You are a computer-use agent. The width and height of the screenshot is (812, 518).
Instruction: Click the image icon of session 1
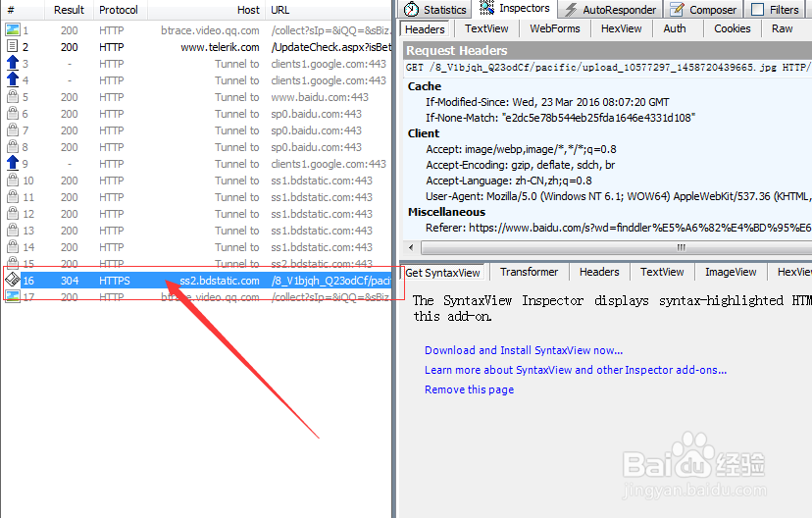[x=13, y=30]
